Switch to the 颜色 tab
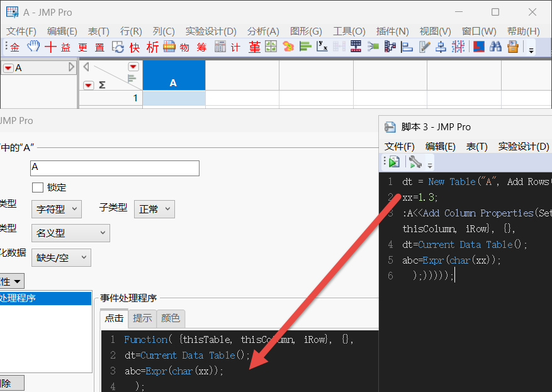Image resolution: width=552 pixels, height=392 pixels. click(x=171, y=318)
